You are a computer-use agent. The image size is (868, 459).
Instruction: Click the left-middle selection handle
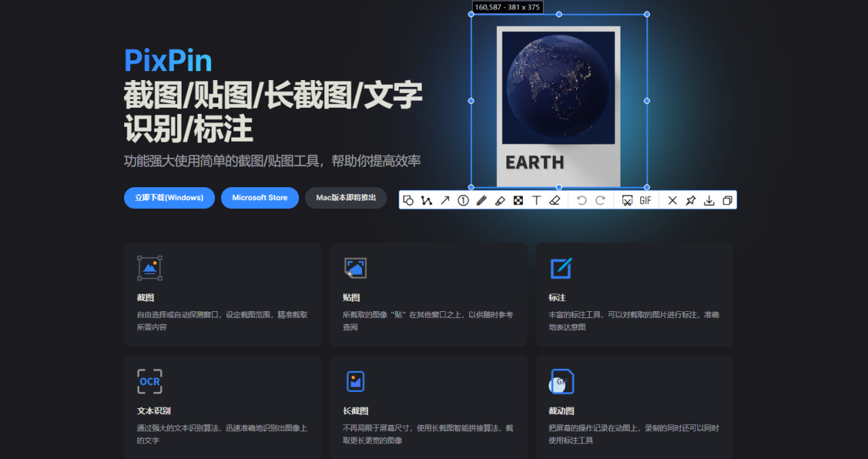click(x=471, y=100)
